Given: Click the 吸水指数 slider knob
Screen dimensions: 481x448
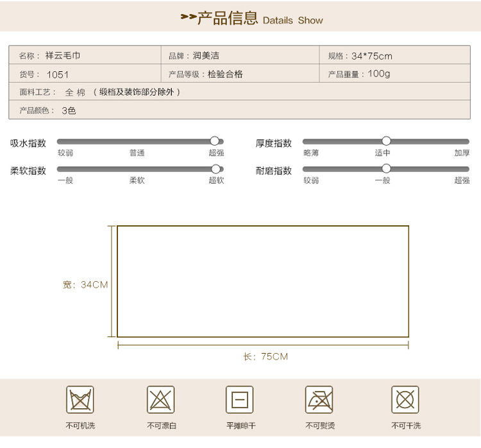Looking at the screenshot, I should pyautogui.click(x=215, y=141).
